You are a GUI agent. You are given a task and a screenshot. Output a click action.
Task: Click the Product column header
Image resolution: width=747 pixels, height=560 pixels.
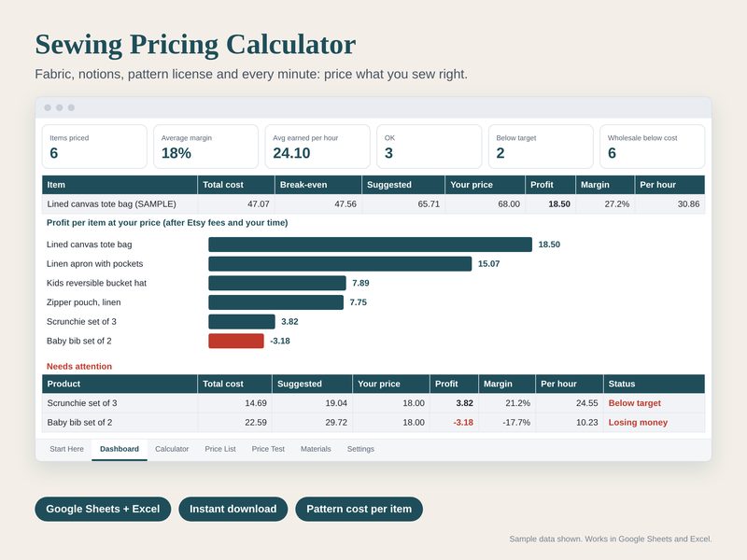120,384
